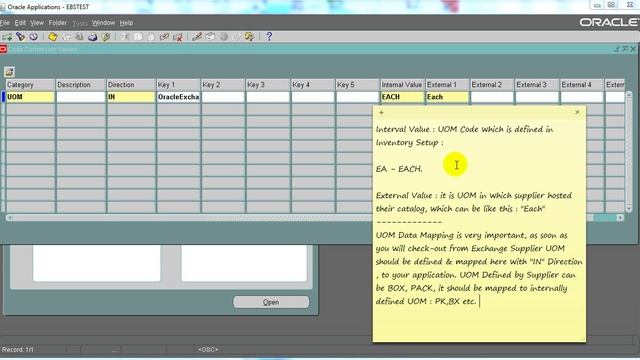640x360 pixels.
Task: Click 'Record: 1/1' in the status bar
Action: coord(18,350)
